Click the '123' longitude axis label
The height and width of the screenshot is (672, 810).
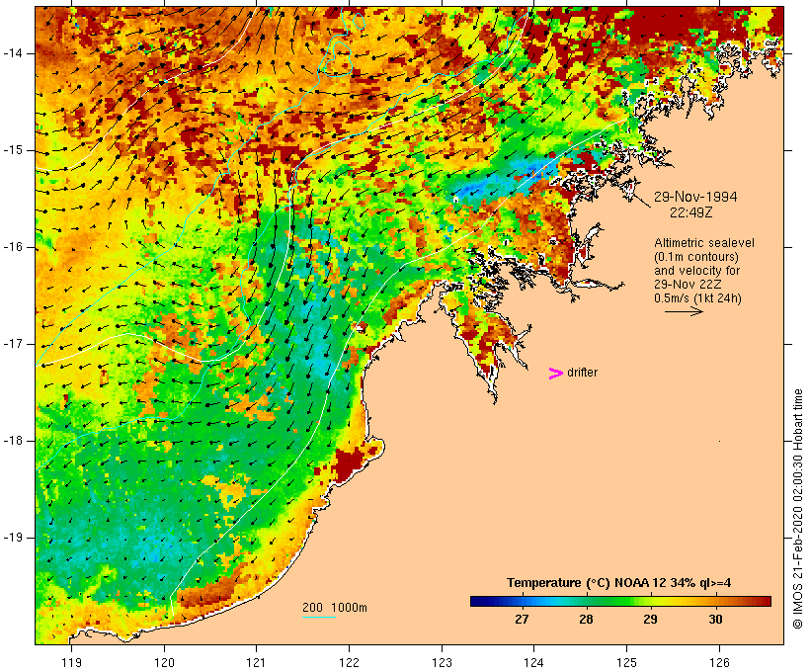(442, 662)
